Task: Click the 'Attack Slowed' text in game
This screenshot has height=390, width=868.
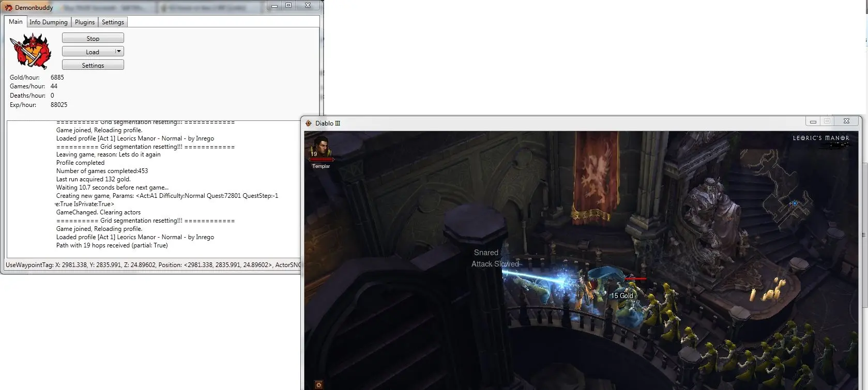Action: 495,264
